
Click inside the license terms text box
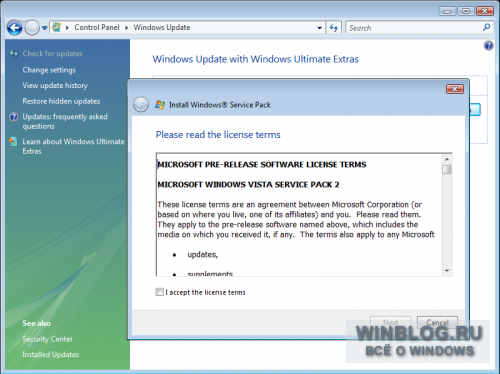coord(299,215)
